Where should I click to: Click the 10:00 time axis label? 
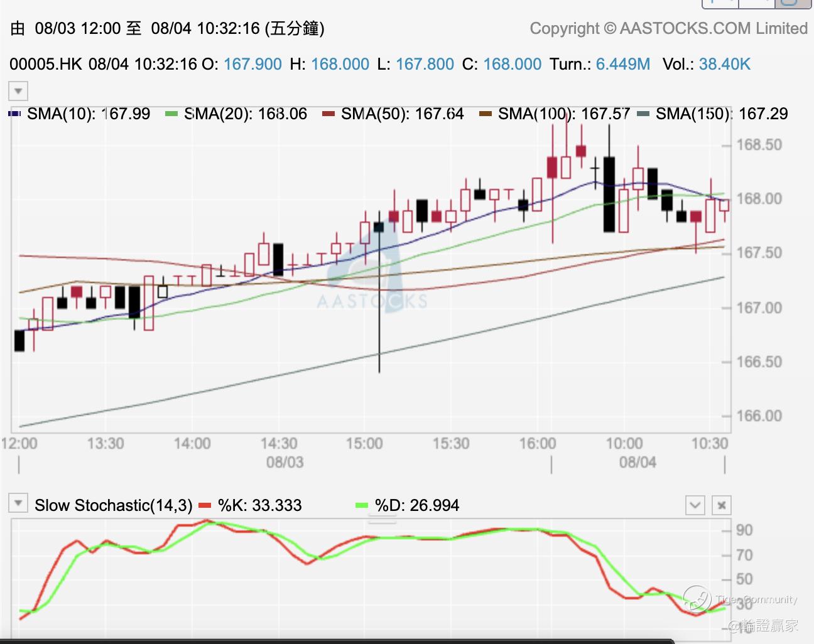coord(624,444)
